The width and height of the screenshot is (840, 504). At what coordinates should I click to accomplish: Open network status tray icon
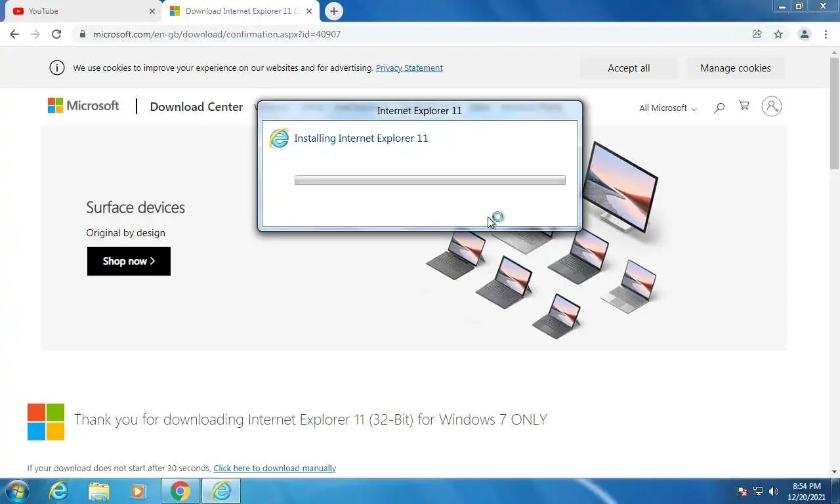758,492
